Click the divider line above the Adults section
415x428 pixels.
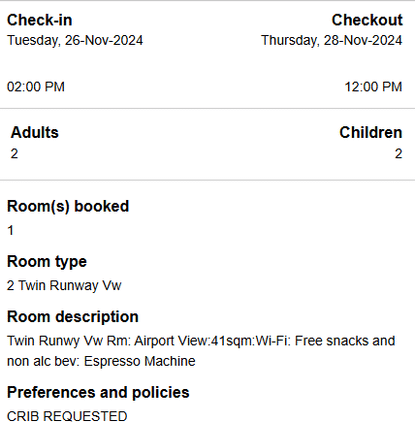207,108
